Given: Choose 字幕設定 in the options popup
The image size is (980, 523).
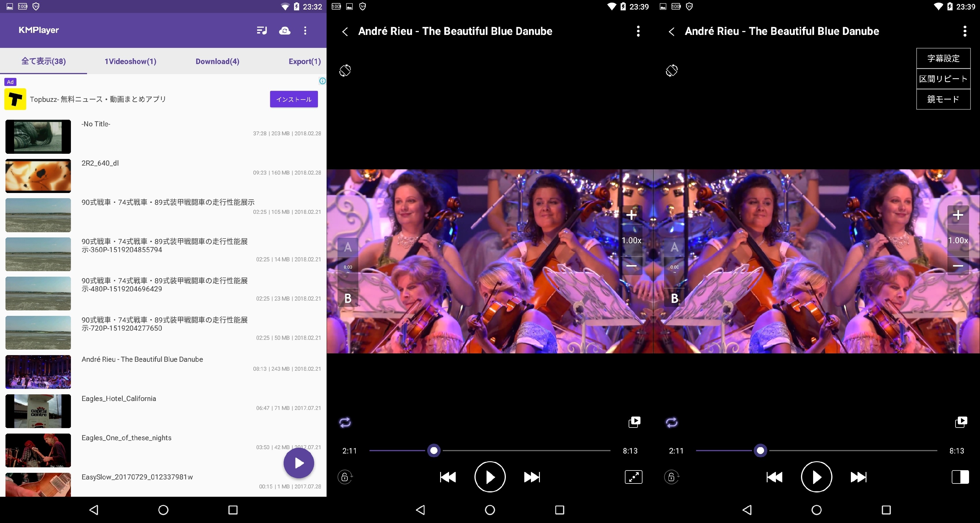Looking at the screenshot, I should click(x=943, y=58).
